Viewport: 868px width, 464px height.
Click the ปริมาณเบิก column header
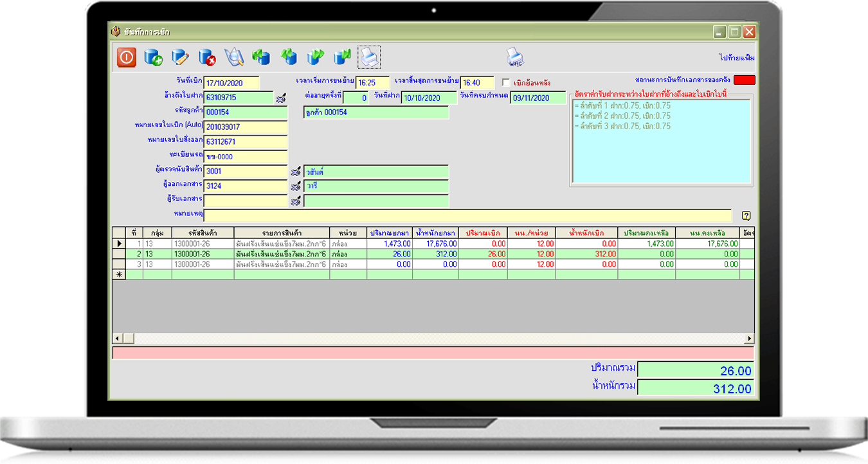point(482,233)
